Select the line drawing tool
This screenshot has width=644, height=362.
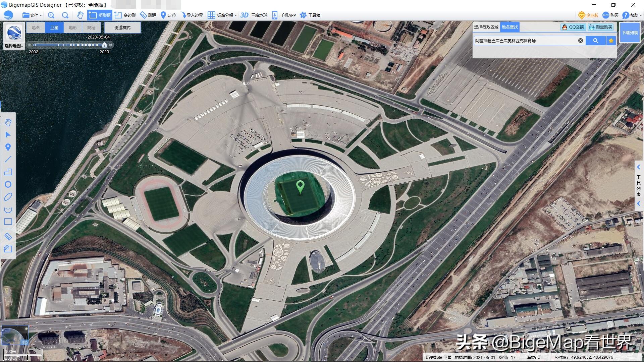(8, 159)
